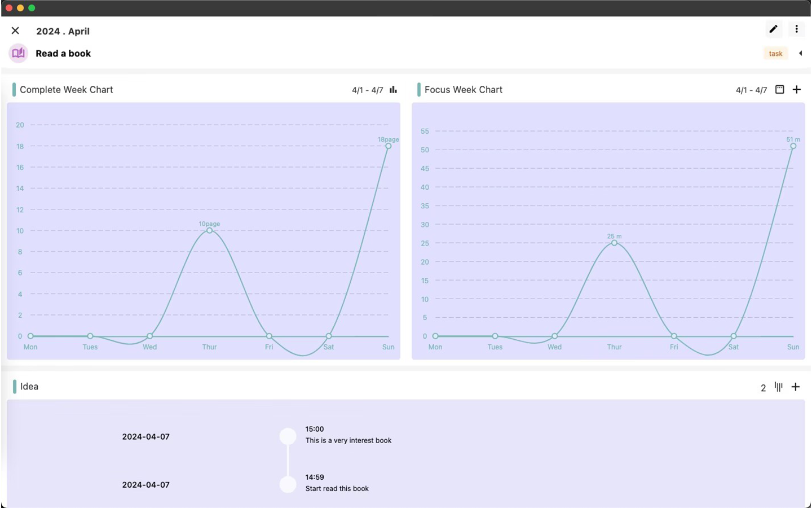Select the 18page data point on Sunday
This screenshot has height=508, width=812.
[388, 146]
